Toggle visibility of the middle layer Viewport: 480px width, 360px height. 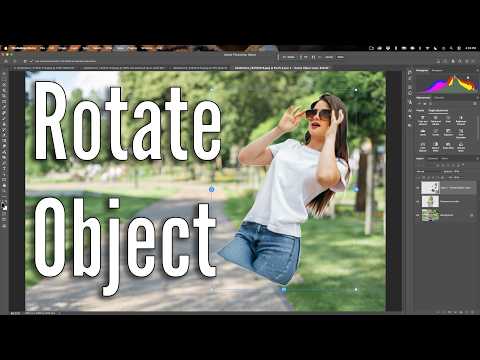[418, 202]
